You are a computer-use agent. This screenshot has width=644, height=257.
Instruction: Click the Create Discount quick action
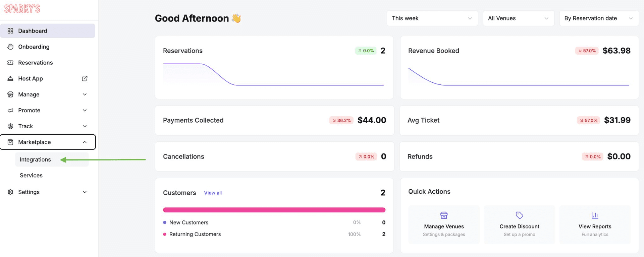519,224
